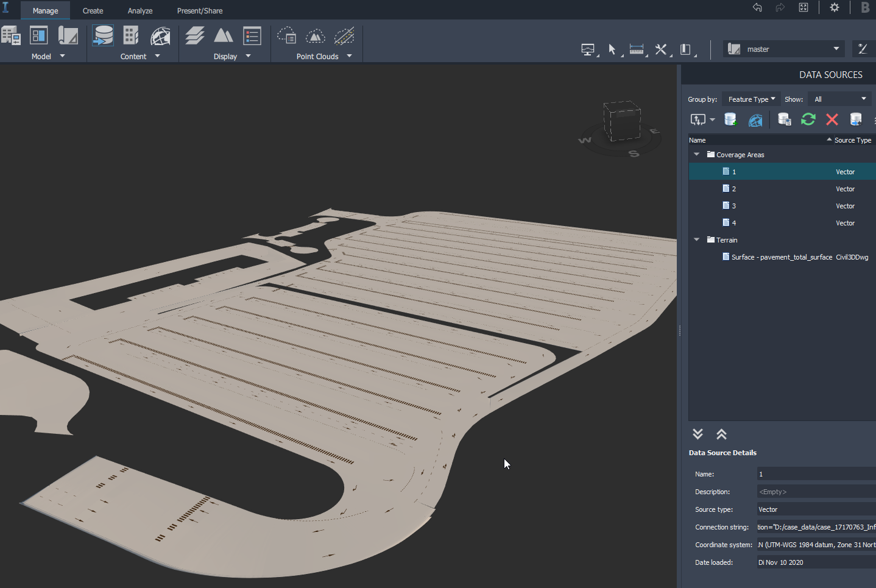This screenshot has width=876, height=588.
Task: Launch Model Builder globe icon
Action: click(160, 36)
